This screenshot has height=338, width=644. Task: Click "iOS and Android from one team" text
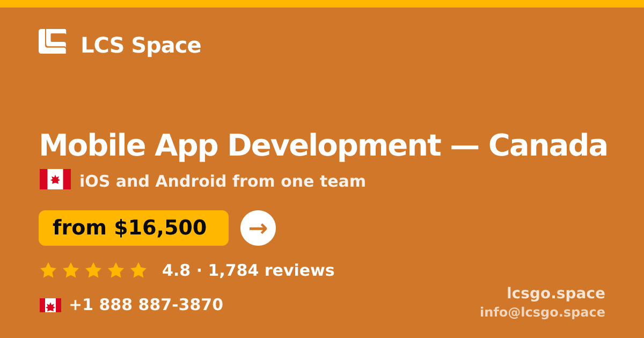223,181
